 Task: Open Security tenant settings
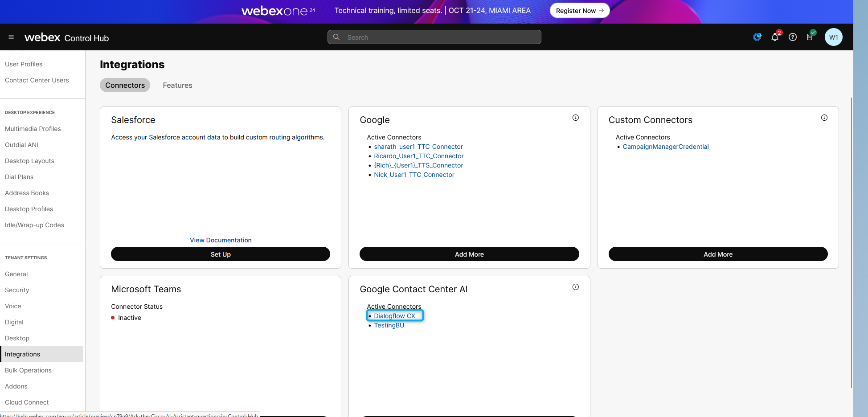pyautogui.click(x=17, y=290)
